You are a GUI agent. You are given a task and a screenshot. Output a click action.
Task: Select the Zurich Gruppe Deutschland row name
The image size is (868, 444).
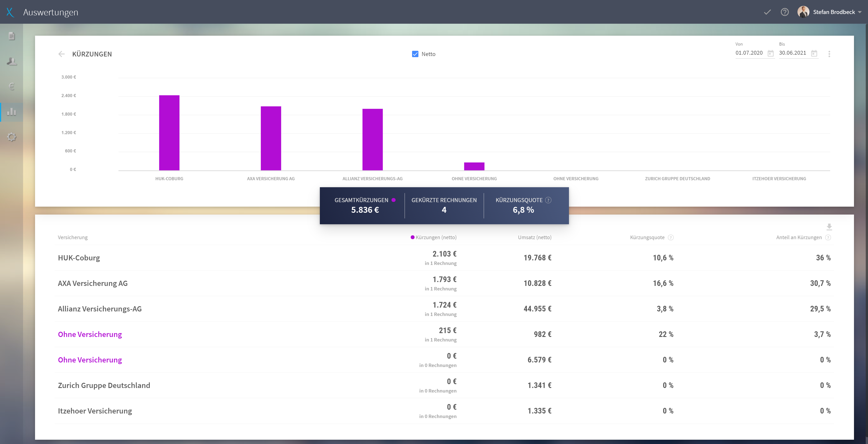[x=104, y=386]
